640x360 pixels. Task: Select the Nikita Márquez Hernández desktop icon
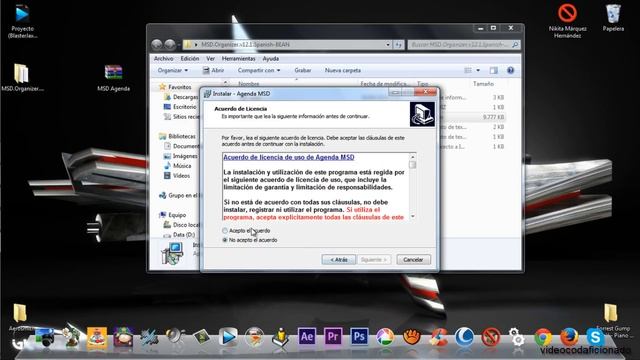[x=567, y=21]
